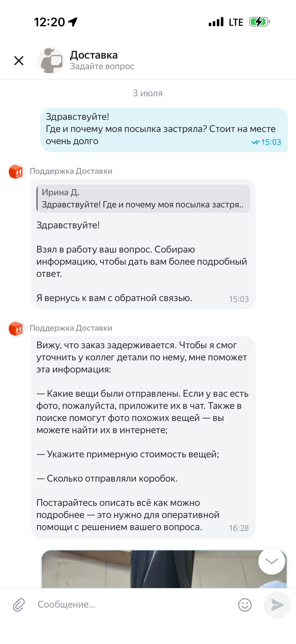Close the chat with the X icon

tap(19, 61)
